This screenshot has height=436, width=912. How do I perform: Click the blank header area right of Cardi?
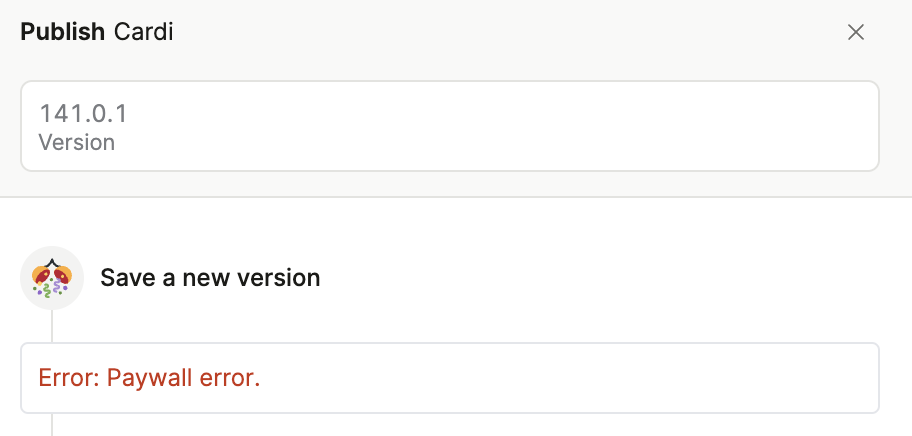(x=500, y=32)
